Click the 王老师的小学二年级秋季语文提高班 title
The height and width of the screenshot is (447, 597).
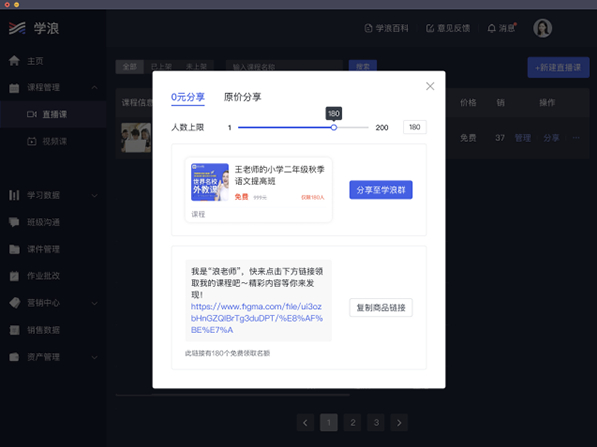coord(279,175)
